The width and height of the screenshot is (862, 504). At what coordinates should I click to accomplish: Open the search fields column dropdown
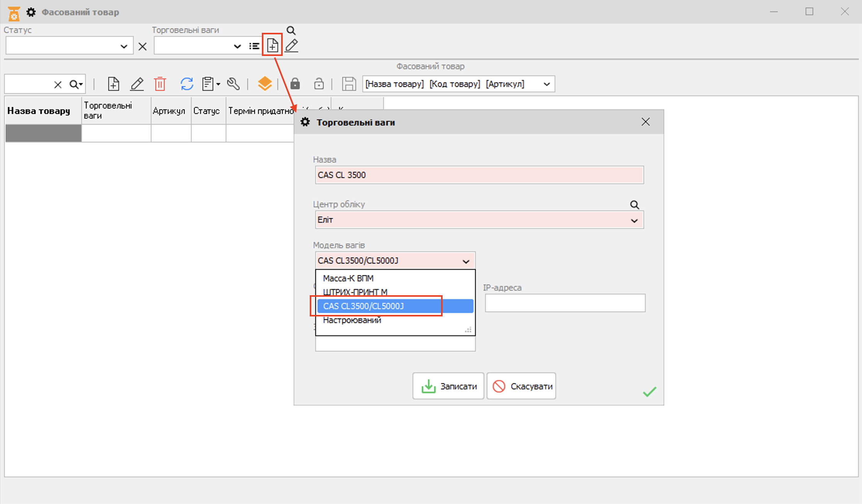click(546, 84)
